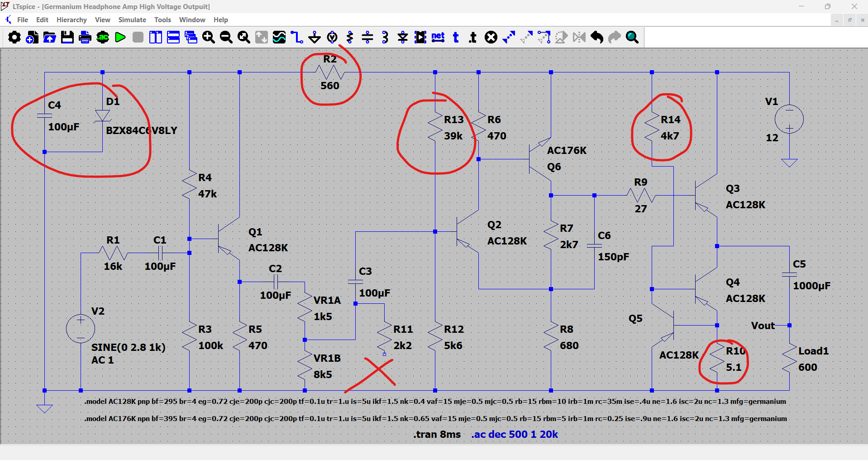Screen dimensions: 868x460
Task: Place a resistor component
Action: (x=350, y=37)
